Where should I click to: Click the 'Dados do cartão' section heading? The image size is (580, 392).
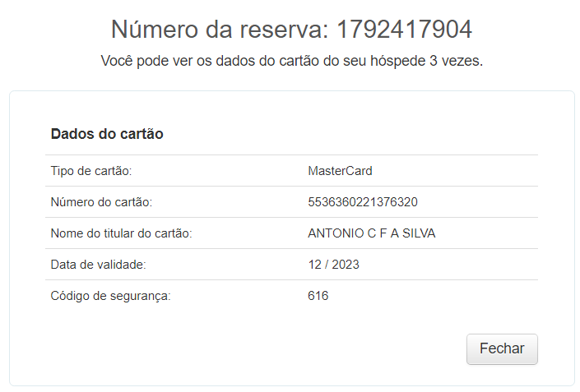click(107, 134)
